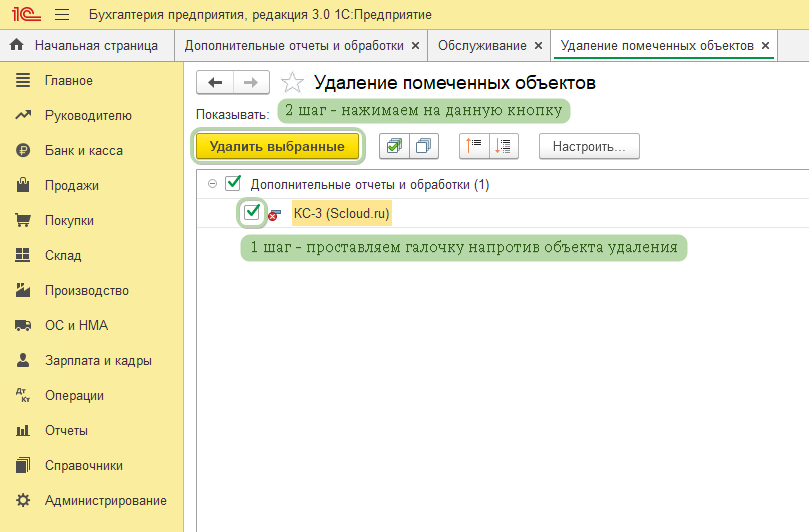809x532 pixels.
Task: Open the Главное section icon
Action: tap(23, 80)
